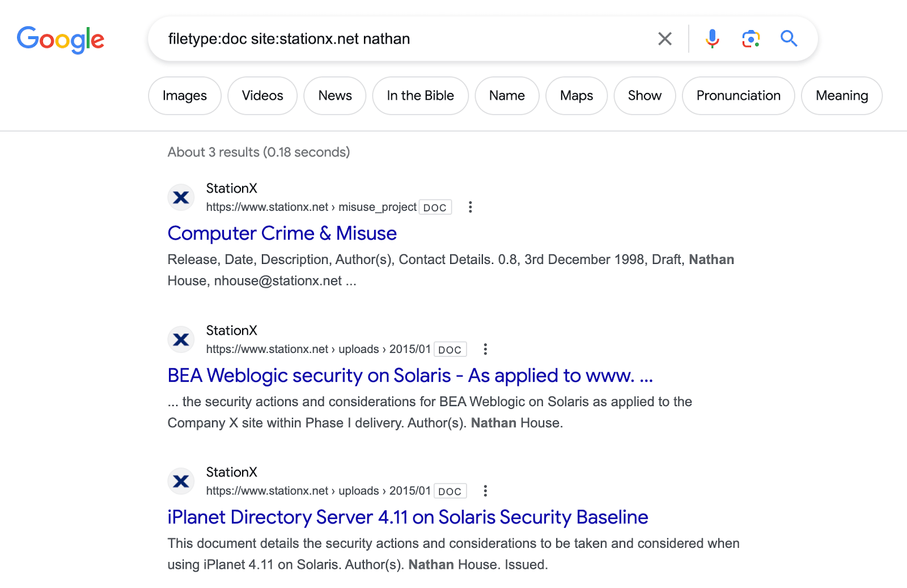Click the DOC badge on misuse_project result
This screenshot has width=907, height=588.
pyautogui.click(x=435, y=207)
